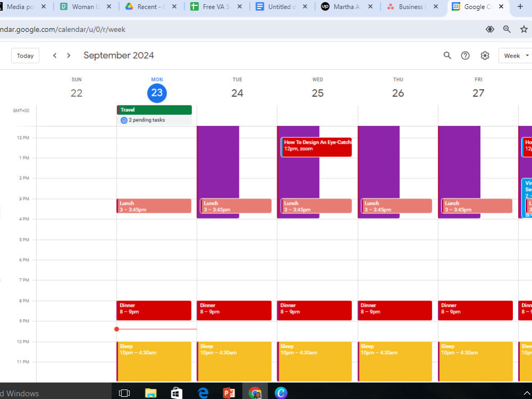Image resolution: width=532 pixels, height=399 pixels.
Task: Open Thursday's Lunch event
Action: 397,206
